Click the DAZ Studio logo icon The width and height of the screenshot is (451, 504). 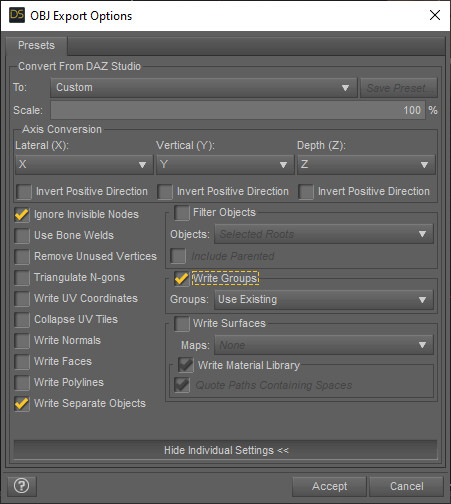tap(17, 15)
